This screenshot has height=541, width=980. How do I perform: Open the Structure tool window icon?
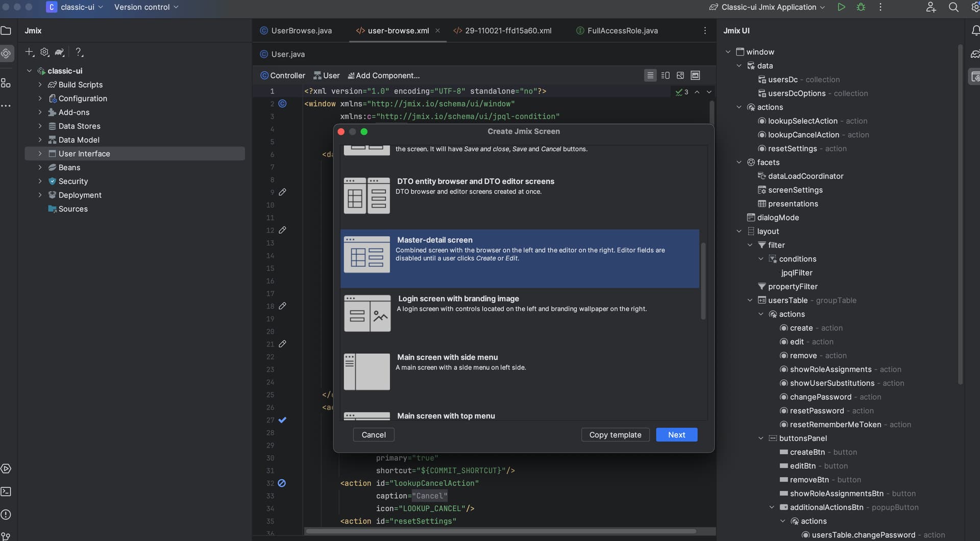point(6,83)
